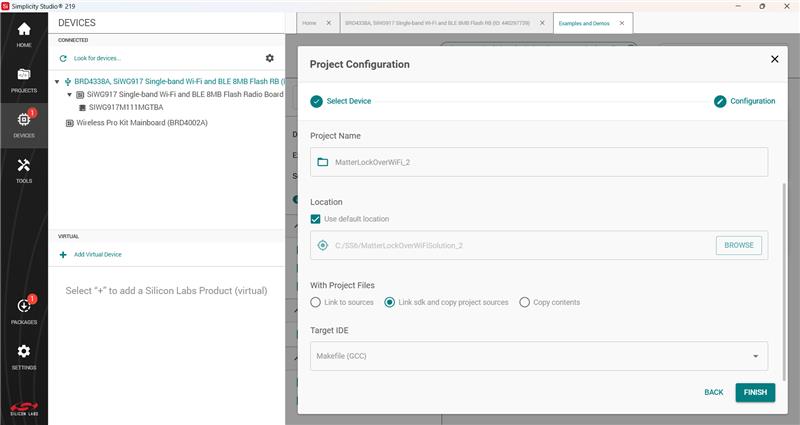This screenshot has width=800, height=425.
Task: Click the FINISH button
Action: (x=755, y=392)
